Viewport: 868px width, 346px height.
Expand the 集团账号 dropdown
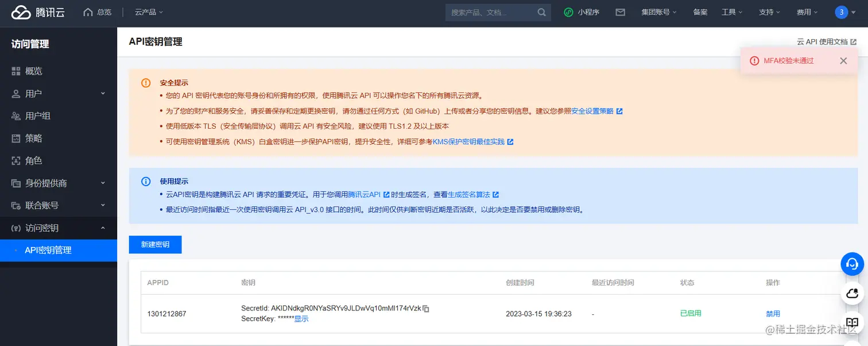click(658, 12)
